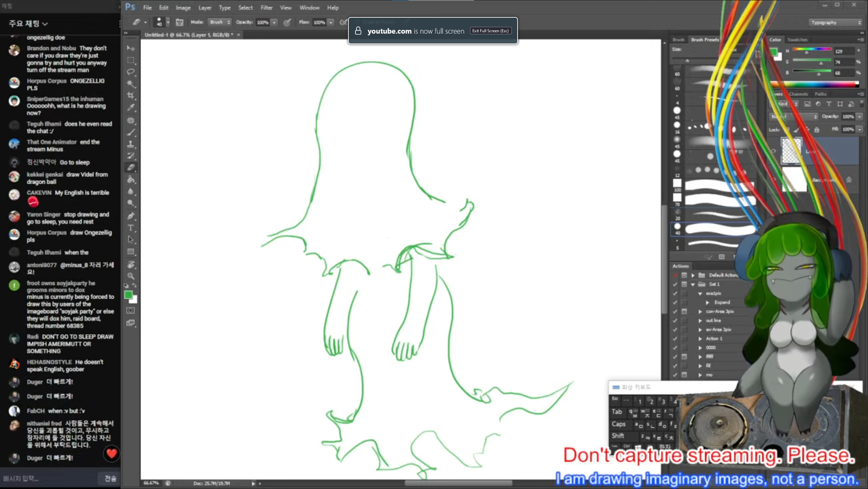Select the Paint Bucket tool
The width and height of the screenshot is (868, 489).
pos(131,179)
